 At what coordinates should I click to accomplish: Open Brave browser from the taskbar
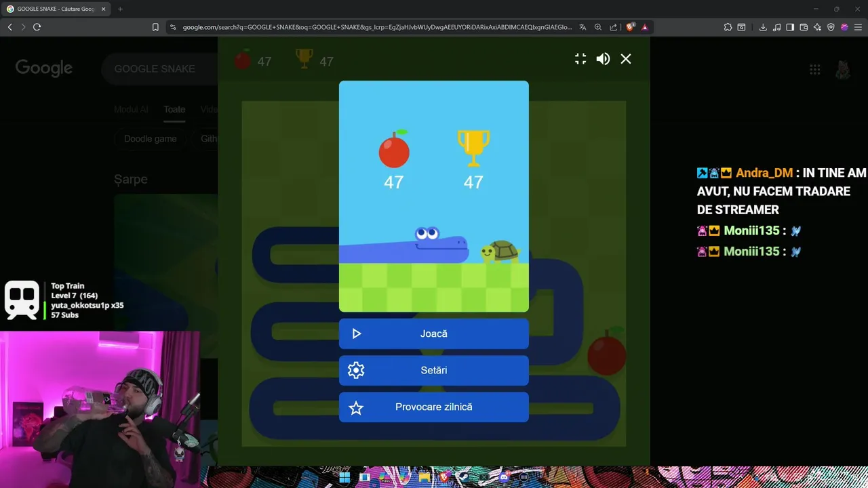point(444,478)
